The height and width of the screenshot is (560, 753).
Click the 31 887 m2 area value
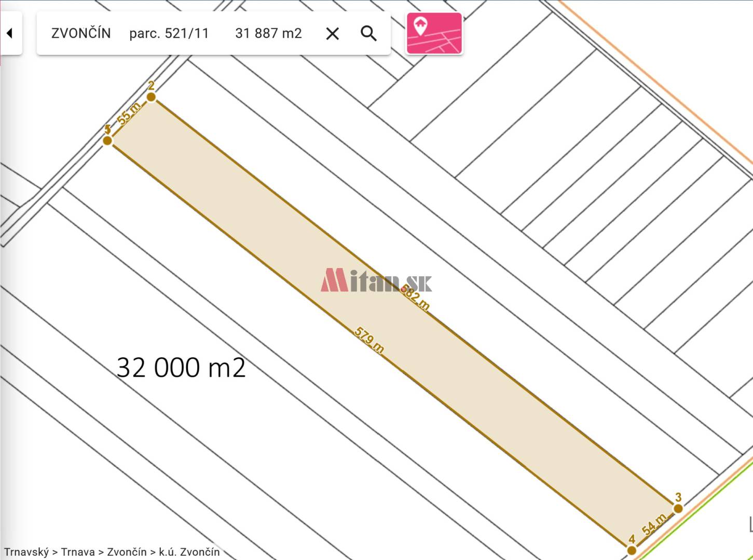coord(268,34)
